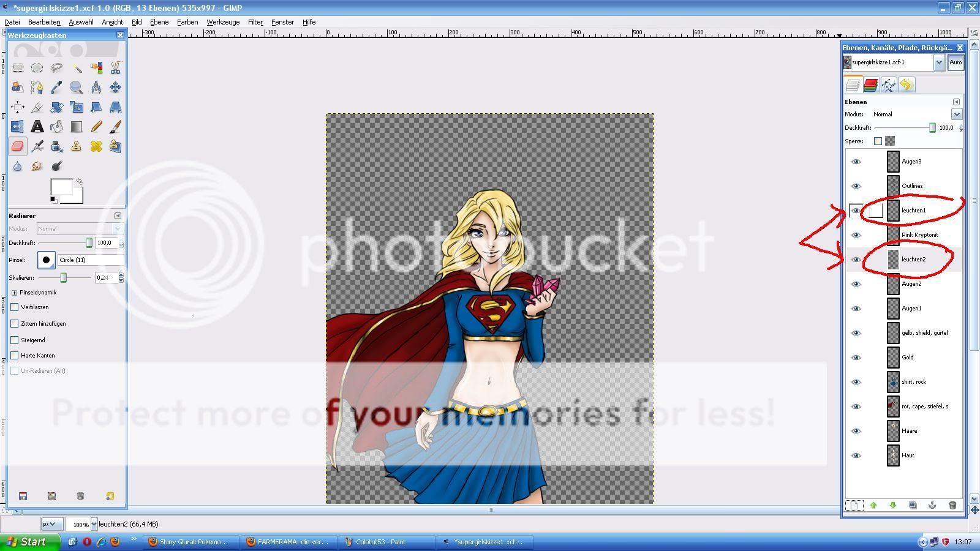Hide the Outlines layer
The height and width of the screenshot is (551, 980).
[x=856, y=186]
